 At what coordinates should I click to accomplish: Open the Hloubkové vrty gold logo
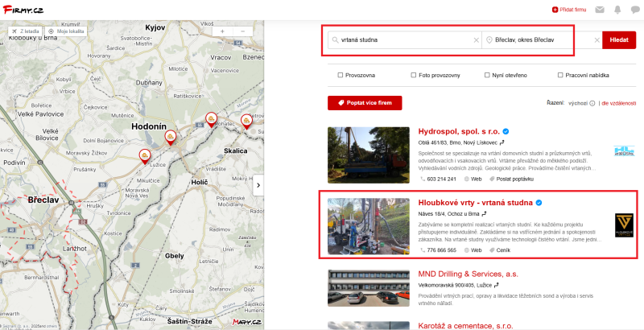625,225
